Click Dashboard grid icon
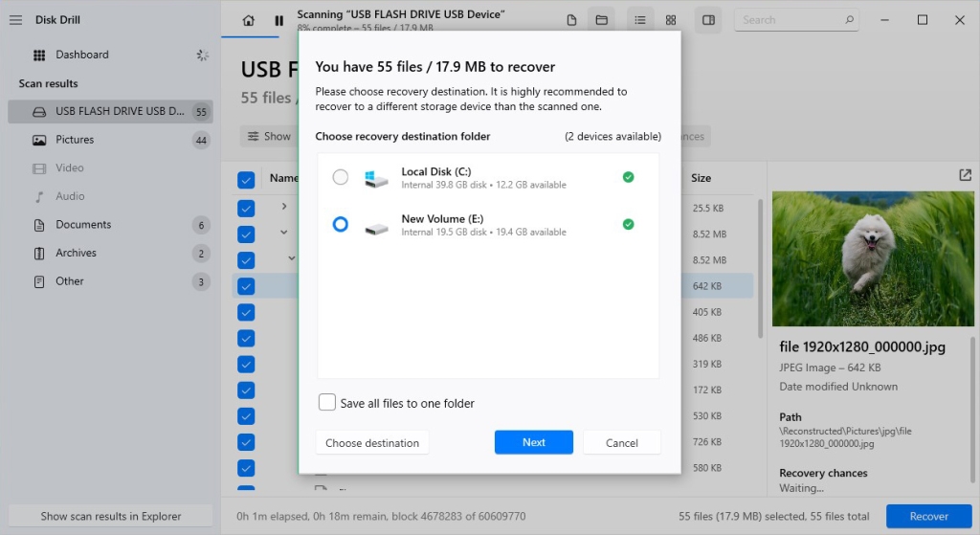Screen dimensions: 980x535 click(x=38, y=55)
